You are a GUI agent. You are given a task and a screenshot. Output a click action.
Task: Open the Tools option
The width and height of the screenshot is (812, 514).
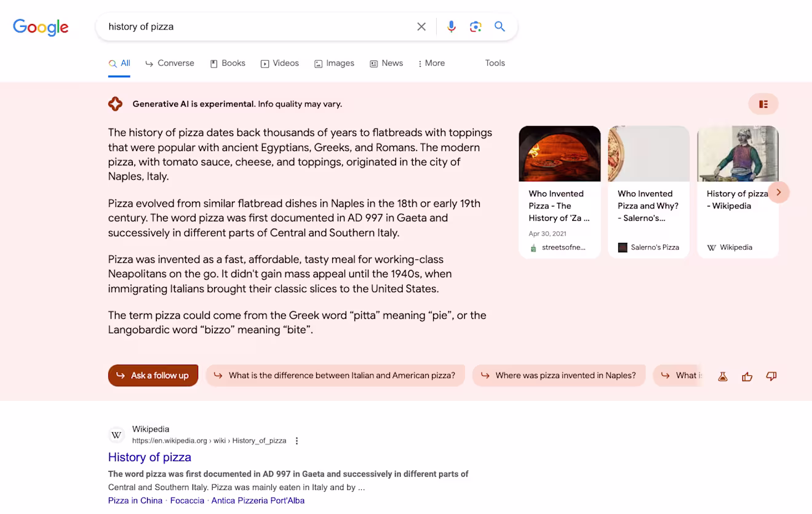pos(495,63)
